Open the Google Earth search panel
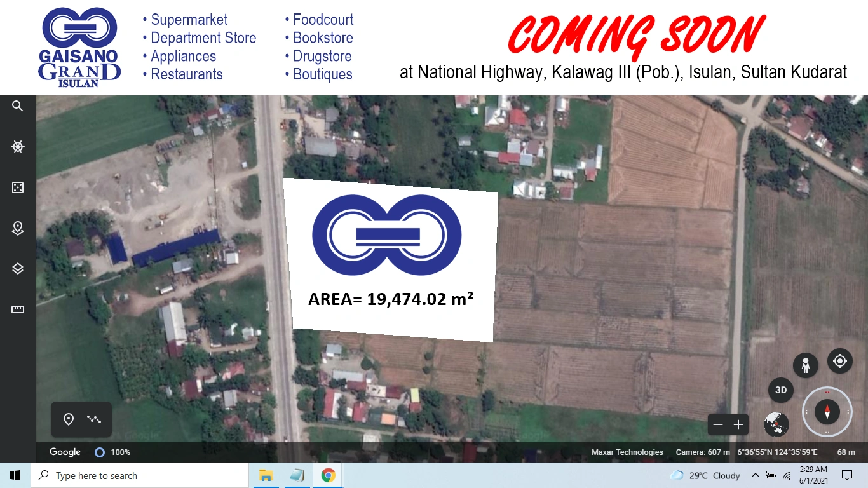 click(x=18, y=106)
